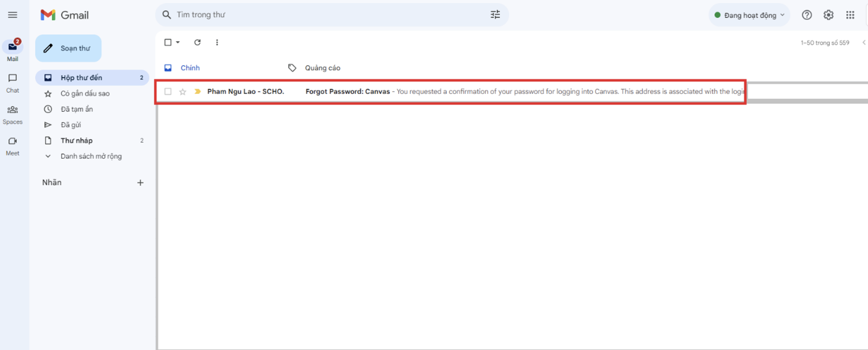
Task: Expand the select-all dropdown arrow
Action: [178, 42]
